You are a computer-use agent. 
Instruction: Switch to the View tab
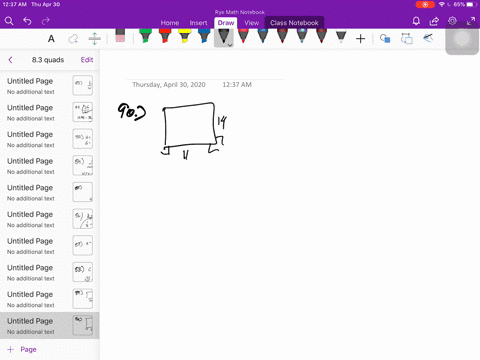coord(252,23)
